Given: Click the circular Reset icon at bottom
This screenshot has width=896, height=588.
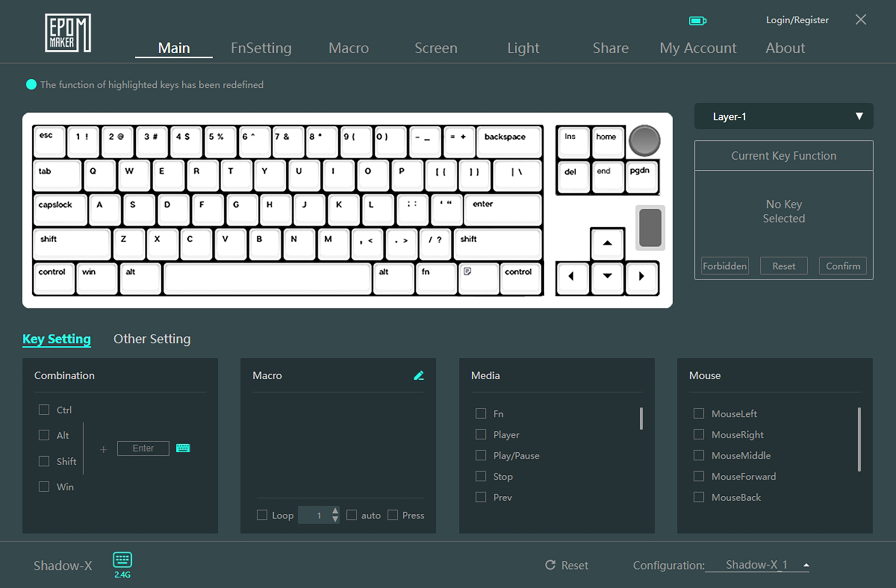Looking at the screenshot, I should tap(550, 565).
